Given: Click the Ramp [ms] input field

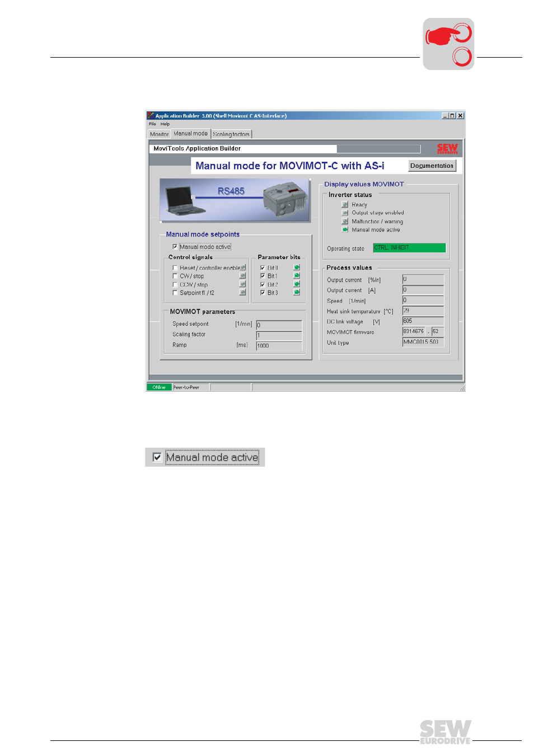Looking at the screenshot, I should click(x=279, y=346).
